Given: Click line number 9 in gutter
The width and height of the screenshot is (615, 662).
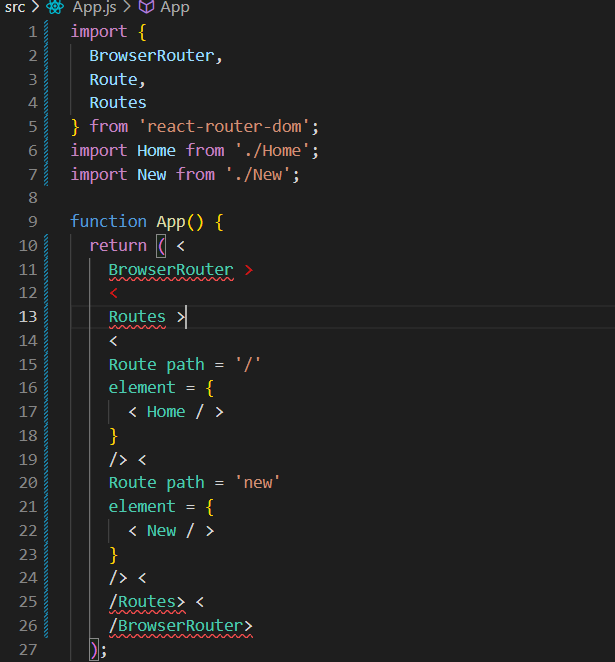Looking at the screenshot, I should 33,222.
